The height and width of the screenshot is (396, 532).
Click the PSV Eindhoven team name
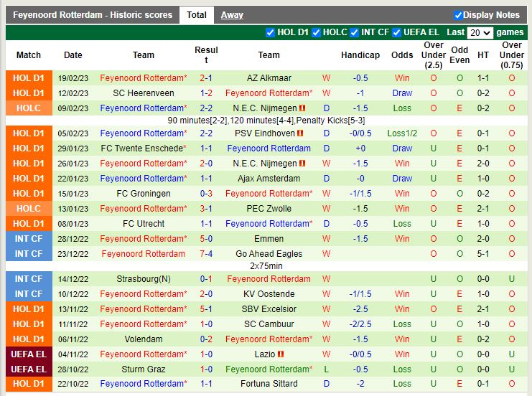pyautogui.click(x=265, y=133)
